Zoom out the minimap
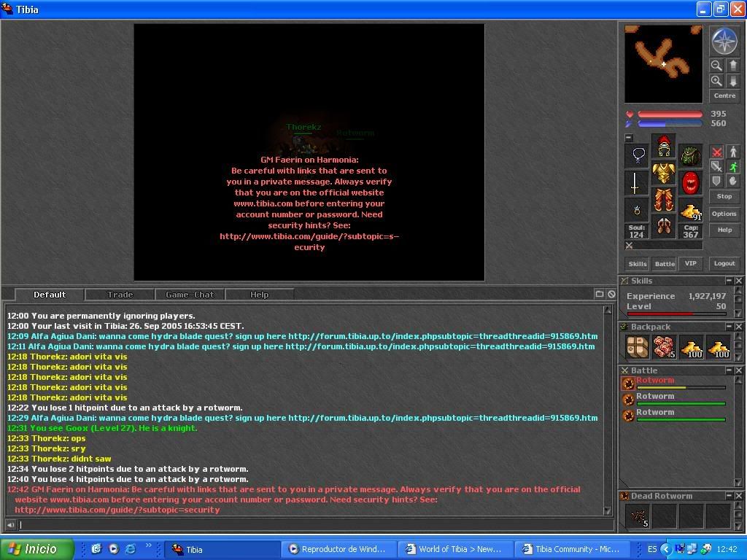 [716, 65]
